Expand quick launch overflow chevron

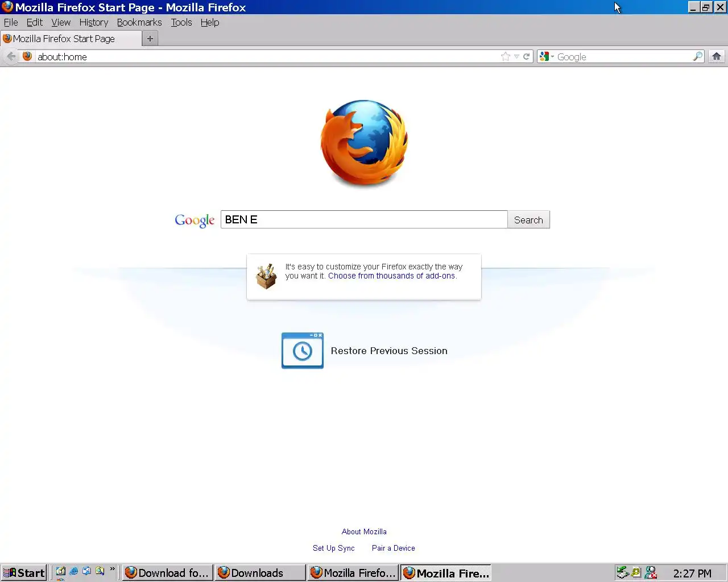point(112,569)
